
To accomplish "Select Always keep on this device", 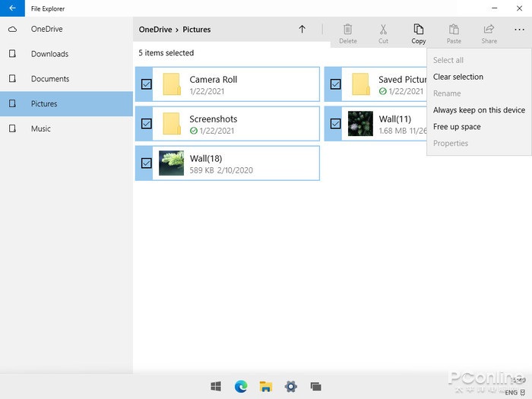I will (479, 110).
